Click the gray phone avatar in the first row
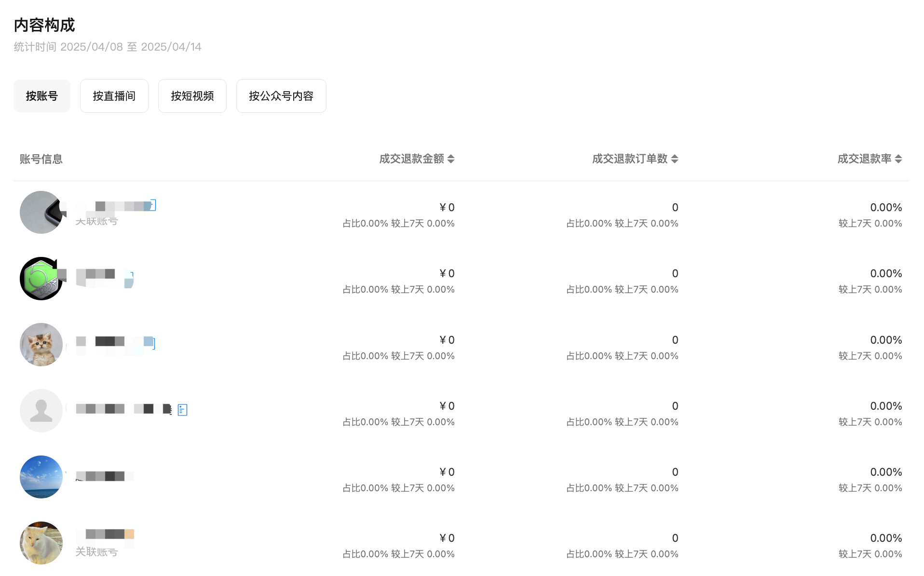 (x=41, y=212)
